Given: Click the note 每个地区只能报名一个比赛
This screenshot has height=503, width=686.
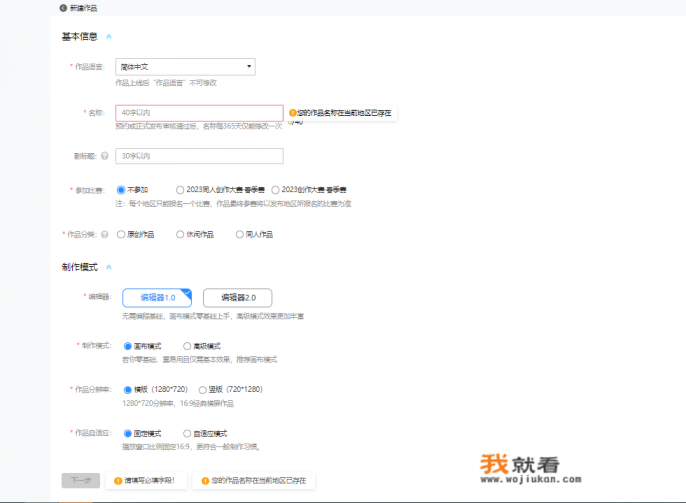Looking at the screenshot, I should click(x=233, y=203).
